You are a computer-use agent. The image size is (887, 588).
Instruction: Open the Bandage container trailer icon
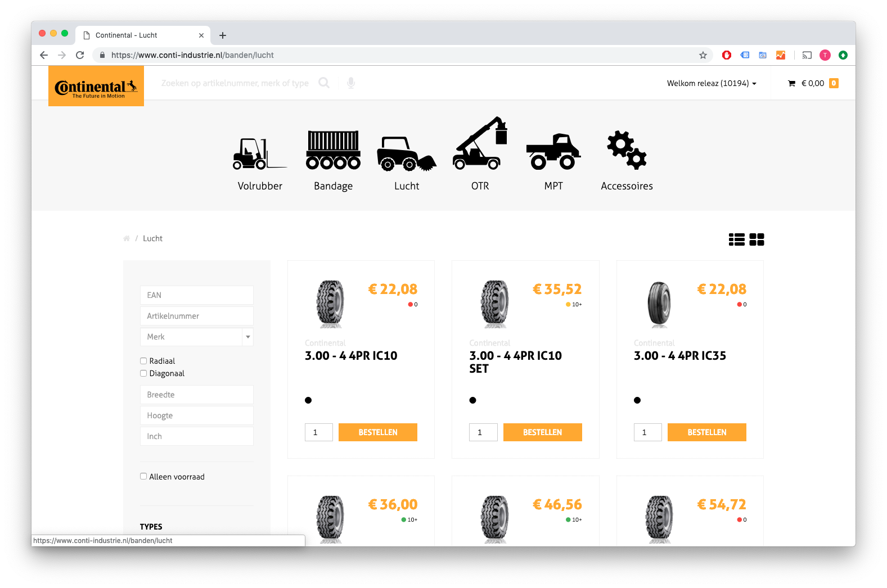[333, 150]
